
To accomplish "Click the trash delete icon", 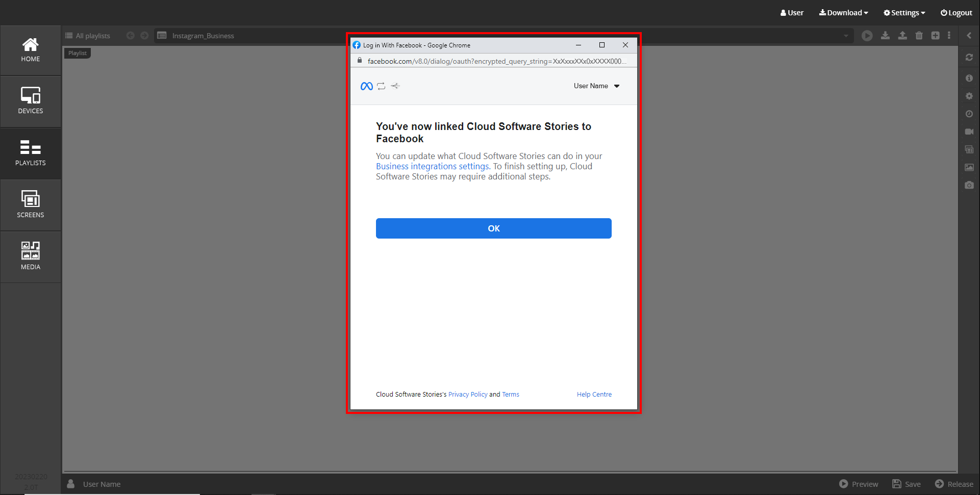I will (919, 36).
